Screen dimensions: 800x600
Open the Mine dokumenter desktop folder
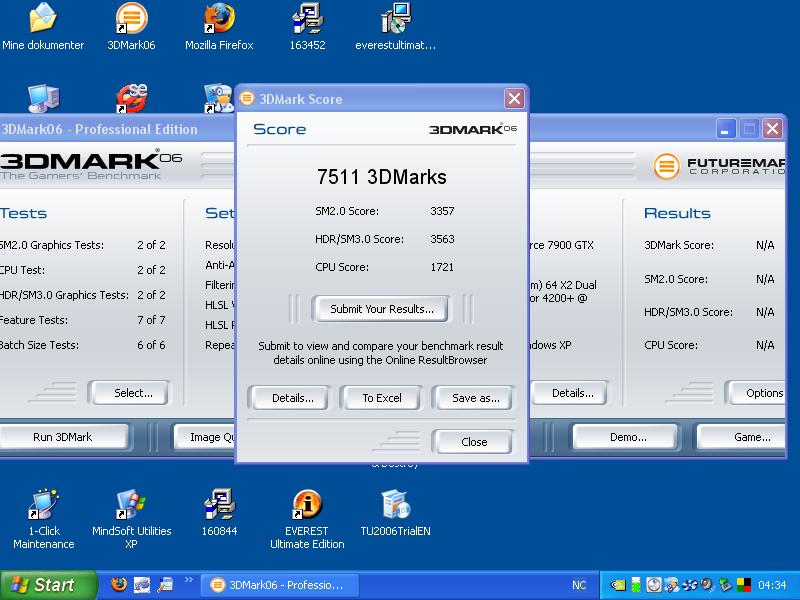click(x=43, y=27)
